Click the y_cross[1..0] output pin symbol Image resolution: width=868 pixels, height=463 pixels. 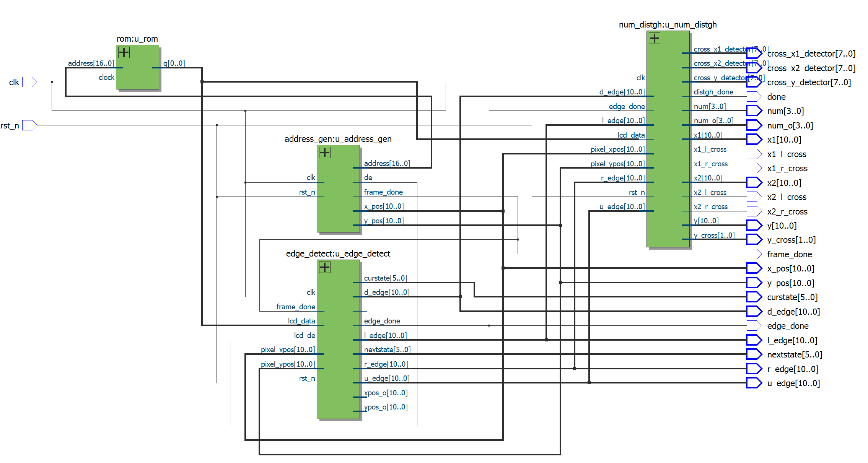[754, 240]
